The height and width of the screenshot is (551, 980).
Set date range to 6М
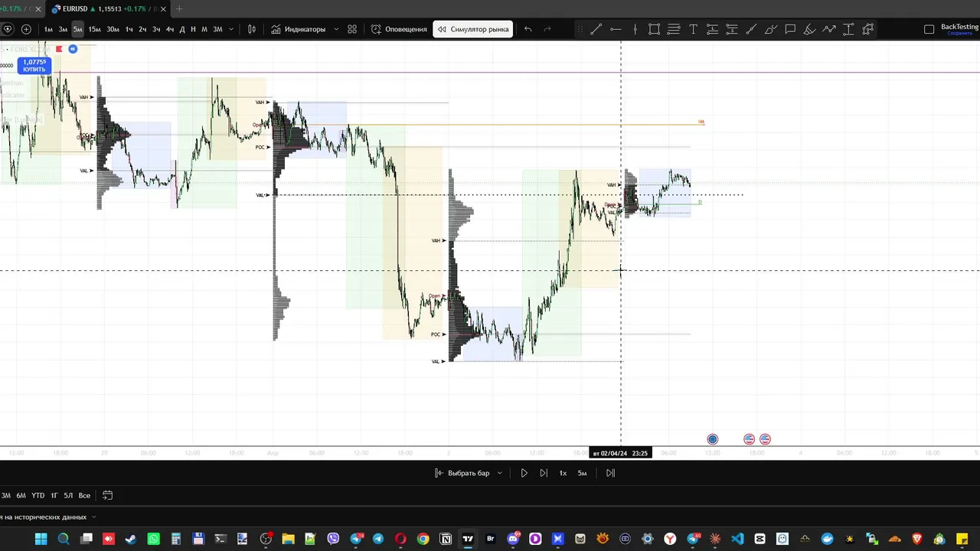(x=21, y=495)
